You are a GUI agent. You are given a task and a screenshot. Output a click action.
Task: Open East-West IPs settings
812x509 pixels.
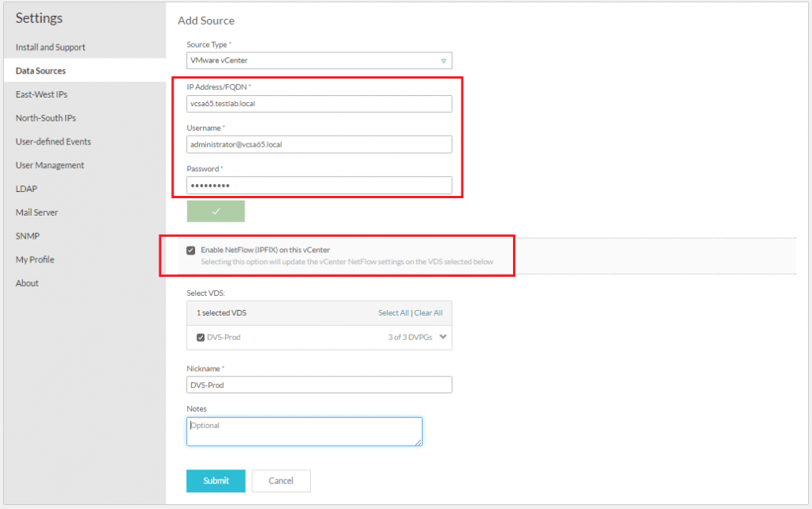pyautogui.click(x=41, y=94)
